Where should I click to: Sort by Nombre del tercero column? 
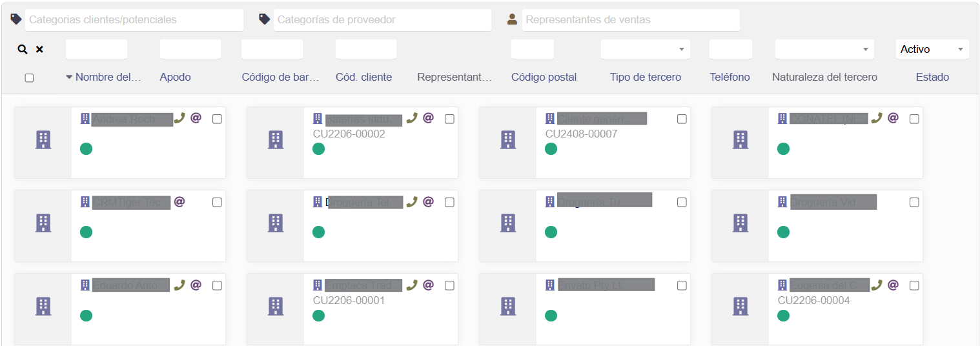(108, 77)
